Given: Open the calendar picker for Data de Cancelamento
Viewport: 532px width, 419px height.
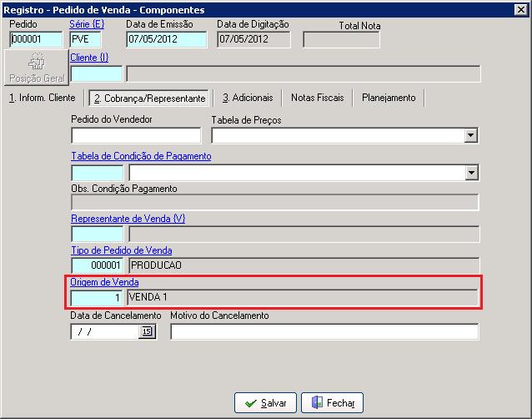Looking at the screenshot, I should click(147, 331).
